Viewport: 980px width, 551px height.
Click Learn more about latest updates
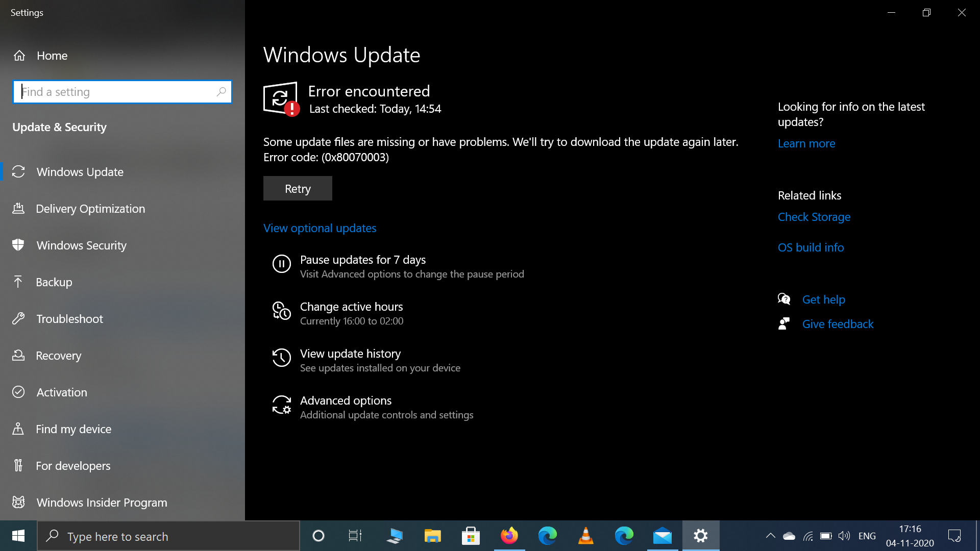[806, 143]
